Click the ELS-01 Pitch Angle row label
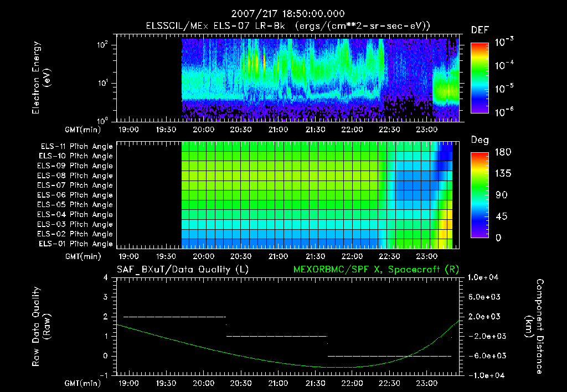The width and height of the screenshot is (567, 392). coord(76,244)
